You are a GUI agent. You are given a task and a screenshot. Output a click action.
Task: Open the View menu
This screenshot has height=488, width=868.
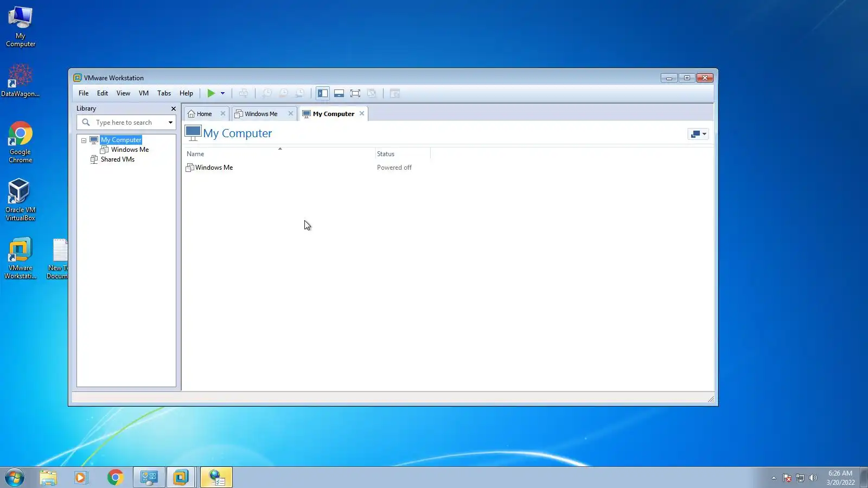tap(123, 93)
